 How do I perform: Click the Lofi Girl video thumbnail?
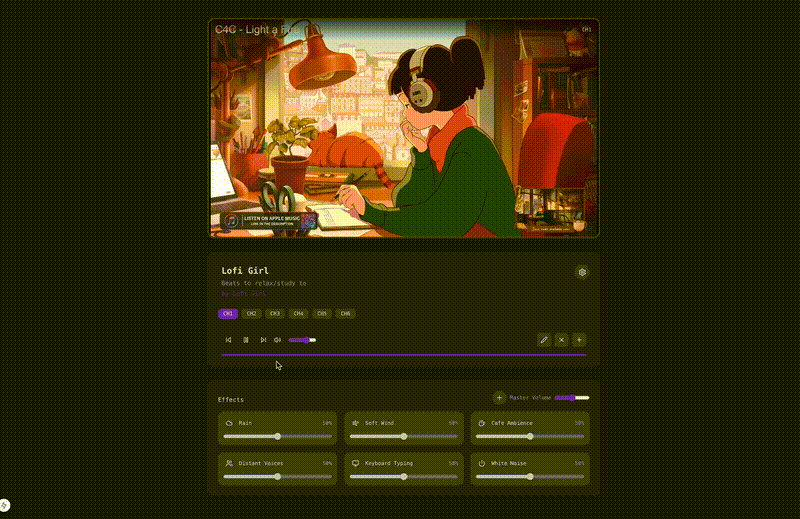(403, 128)
